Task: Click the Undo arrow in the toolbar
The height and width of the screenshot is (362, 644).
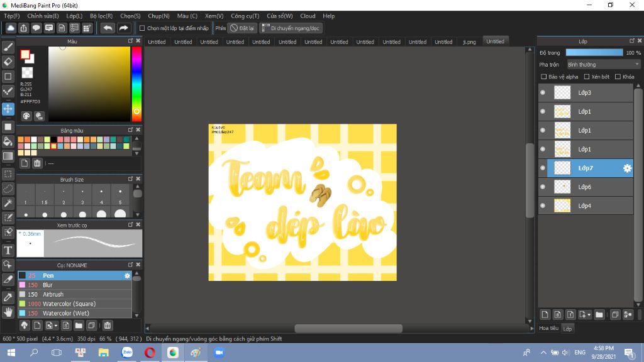Action: tap(108, 28)
